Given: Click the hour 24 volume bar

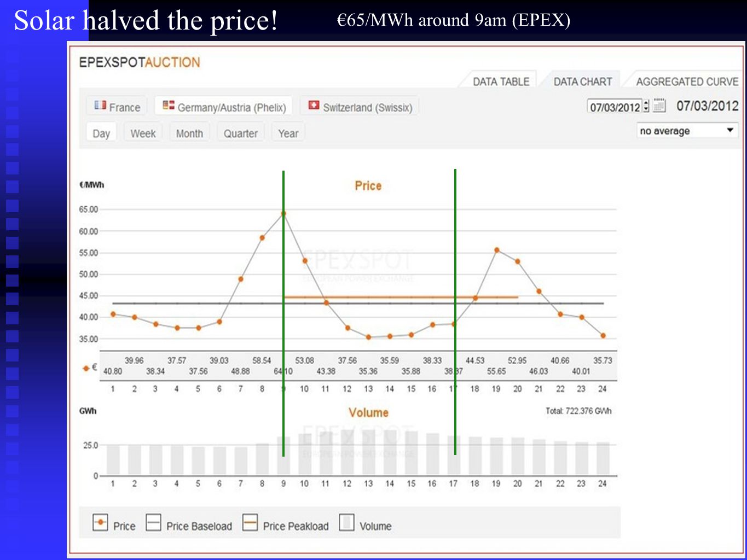Looking at the screenshot, I should [x=603, y=458].
